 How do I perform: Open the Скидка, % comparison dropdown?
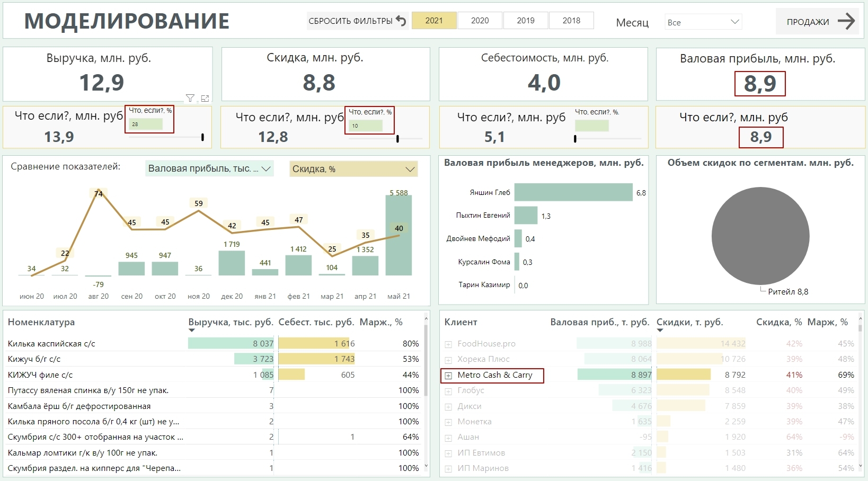coord(353,169)
